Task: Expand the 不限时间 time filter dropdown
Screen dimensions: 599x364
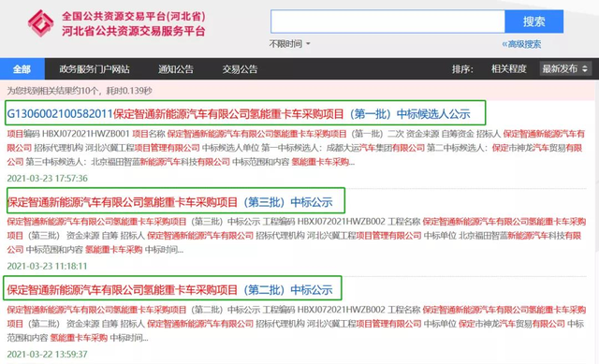Action: (289, 44)
